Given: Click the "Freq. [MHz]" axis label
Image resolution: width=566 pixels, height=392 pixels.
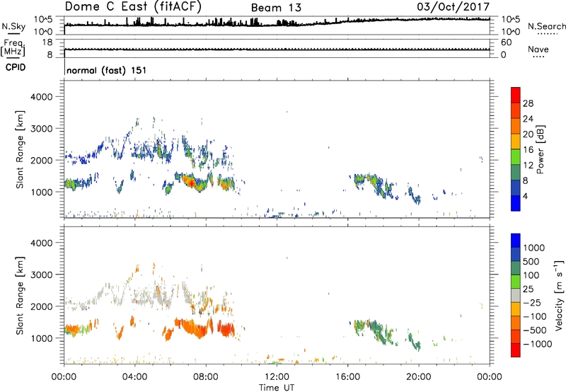Looking at the screenshot, I should [x=13, y=47].
